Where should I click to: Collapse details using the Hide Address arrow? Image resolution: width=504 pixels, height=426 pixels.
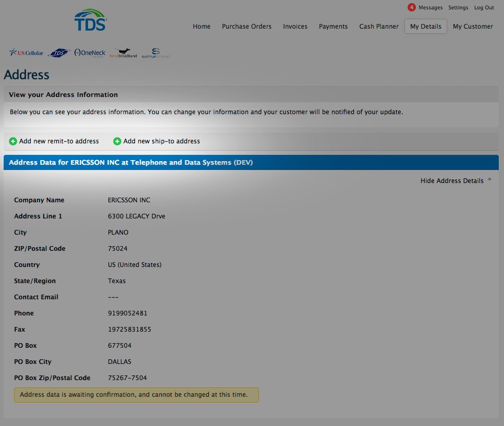pyautogui.click(x=489, y=179)
